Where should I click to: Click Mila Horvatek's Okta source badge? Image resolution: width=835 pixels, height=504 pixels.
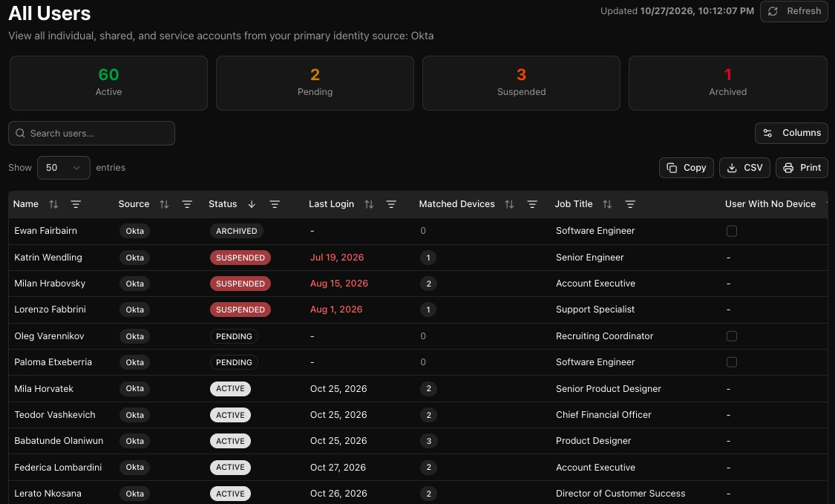[x=135, y=389]
